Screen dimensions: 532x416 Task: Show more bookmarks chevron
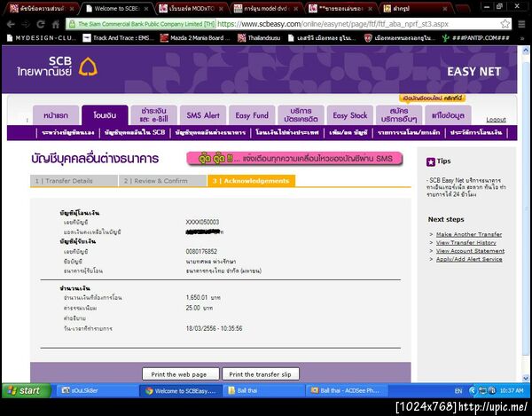coord(522,38)
